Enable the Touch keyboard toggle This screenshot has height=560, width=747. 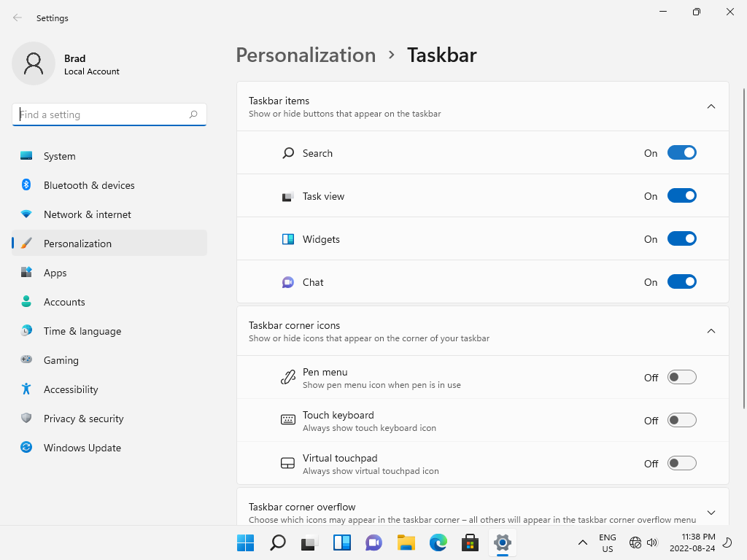point(681,420)
